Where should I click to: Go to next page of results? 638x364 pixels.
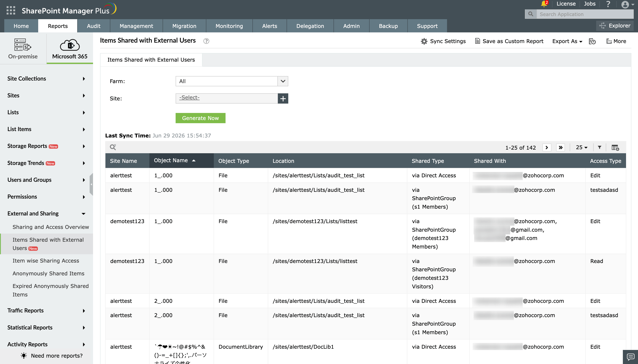click(547, 147)
